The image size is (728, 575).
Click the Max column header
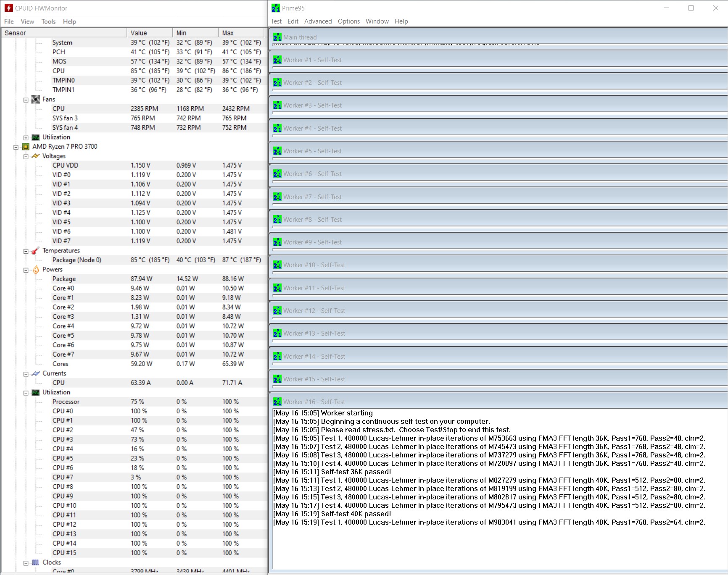point(241,33)
